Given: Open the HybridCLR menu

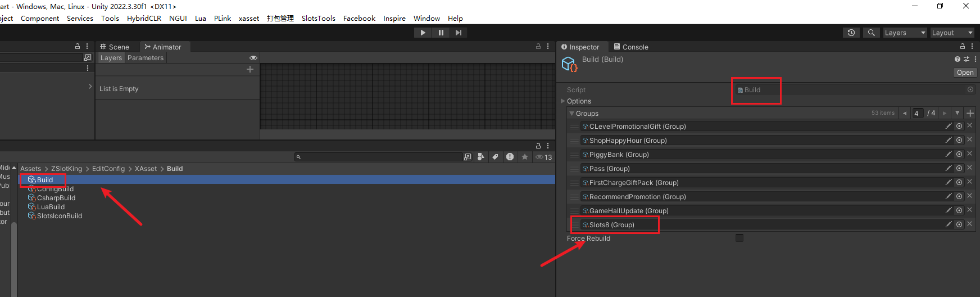Looking at the screenshot, I should 144,18.
